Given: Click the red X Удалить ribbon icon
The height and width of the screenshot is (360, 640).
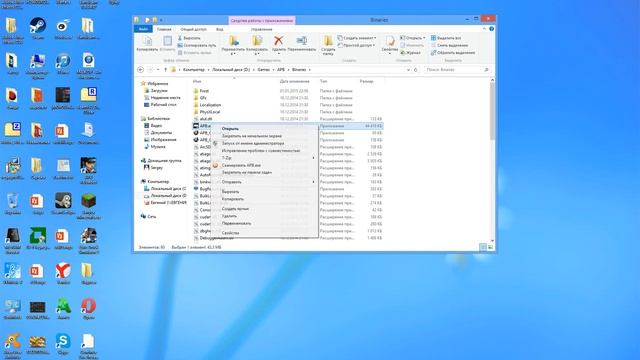Looking at the screenshot, I should 279,44.
